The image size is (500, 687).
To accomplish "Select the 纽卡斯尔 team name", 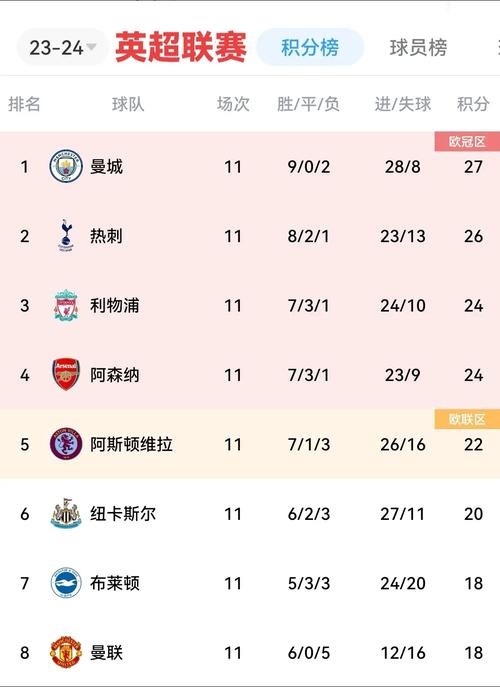I will pyautogui.click(x=123, y=513).
